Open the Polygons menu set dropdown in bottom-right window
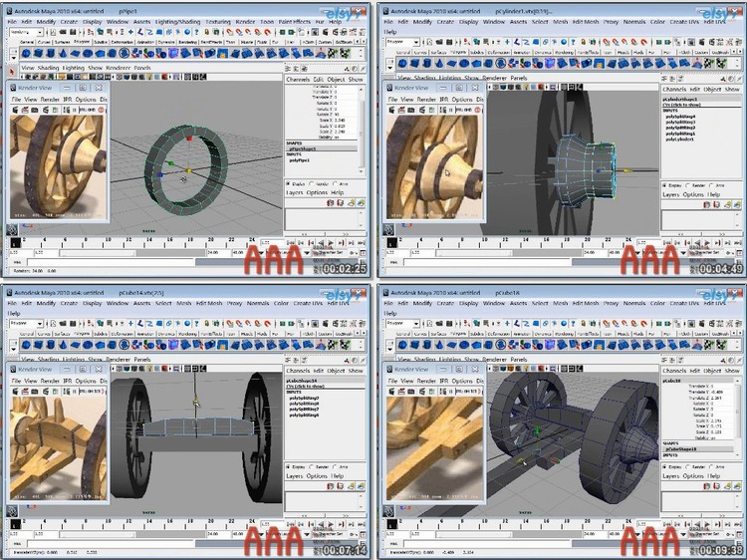This screenshot has height=560, width=747. pyautogui.click(x=404, y=323)
